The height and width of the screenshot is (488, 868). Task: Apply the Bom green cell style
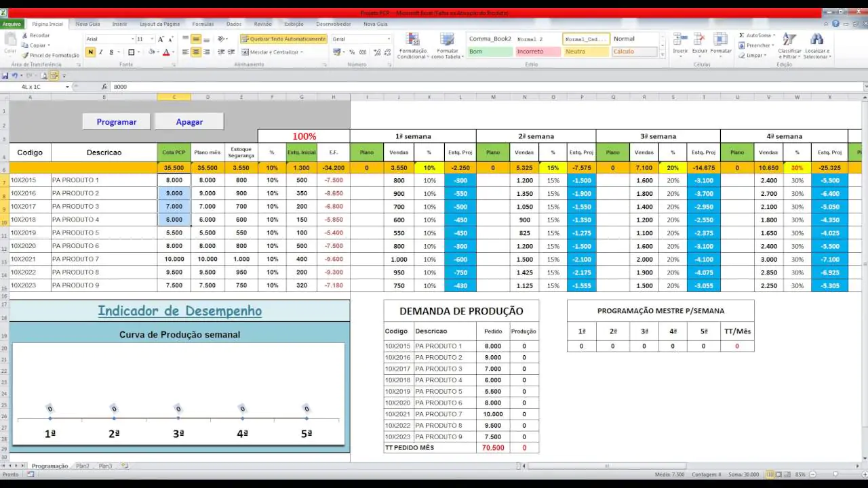click(x=490, y=52)
